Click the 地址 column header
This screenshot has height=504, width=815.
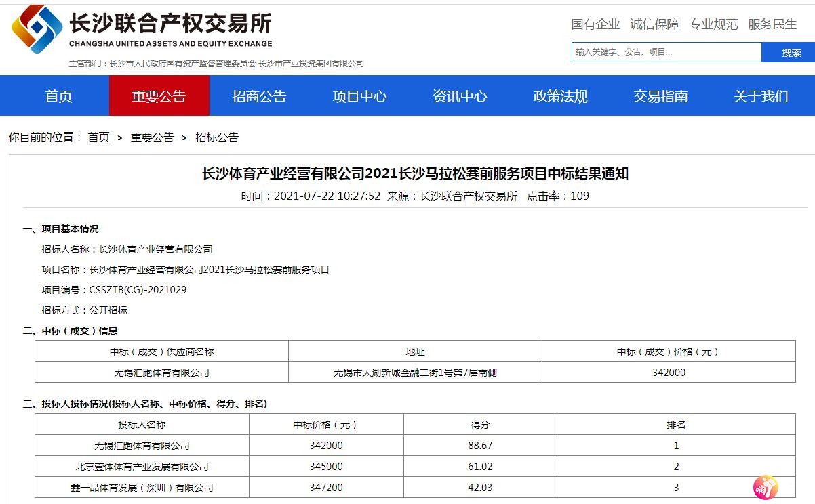(x=415, y=352)
